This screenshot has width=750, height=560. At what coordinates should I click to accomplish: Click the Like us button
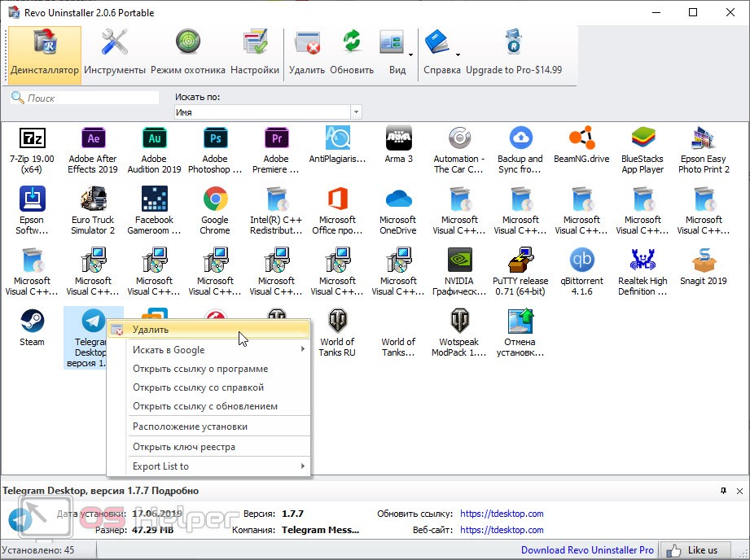pos(695,550)
